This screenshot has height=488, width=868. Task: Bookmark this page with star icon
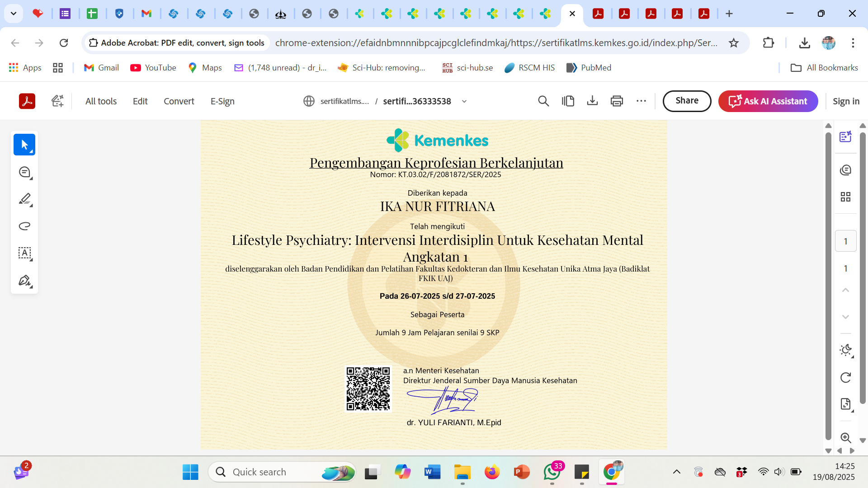tap(734, 43)
